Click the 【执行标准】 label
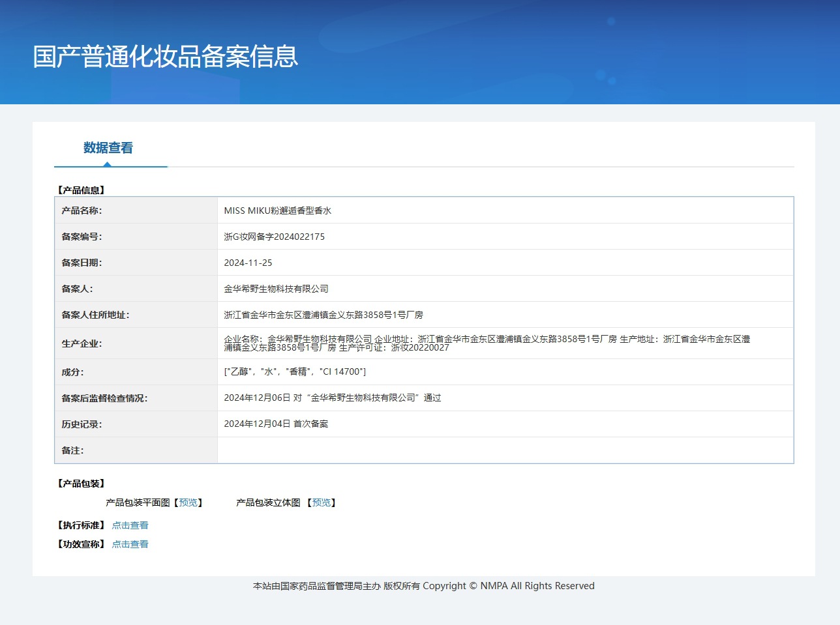Viewport: 840px width, 625px height. coord(82,525)
